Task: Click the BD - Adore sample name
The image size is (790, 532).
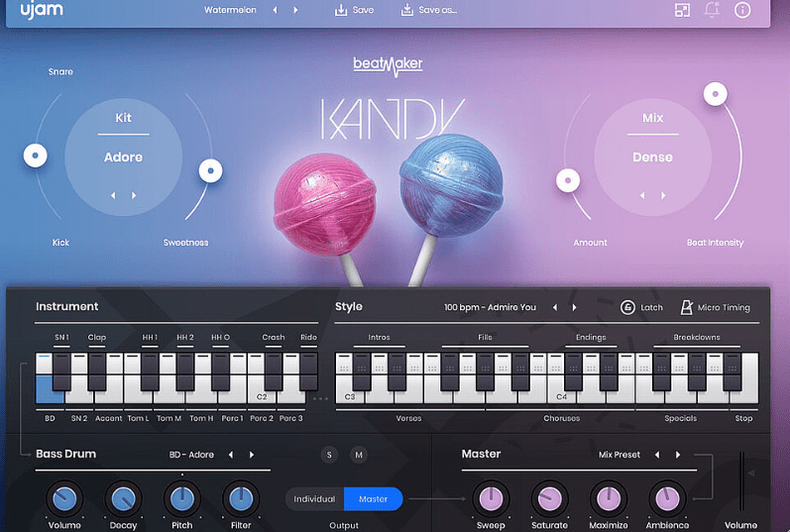Action: tap(191, 455)
